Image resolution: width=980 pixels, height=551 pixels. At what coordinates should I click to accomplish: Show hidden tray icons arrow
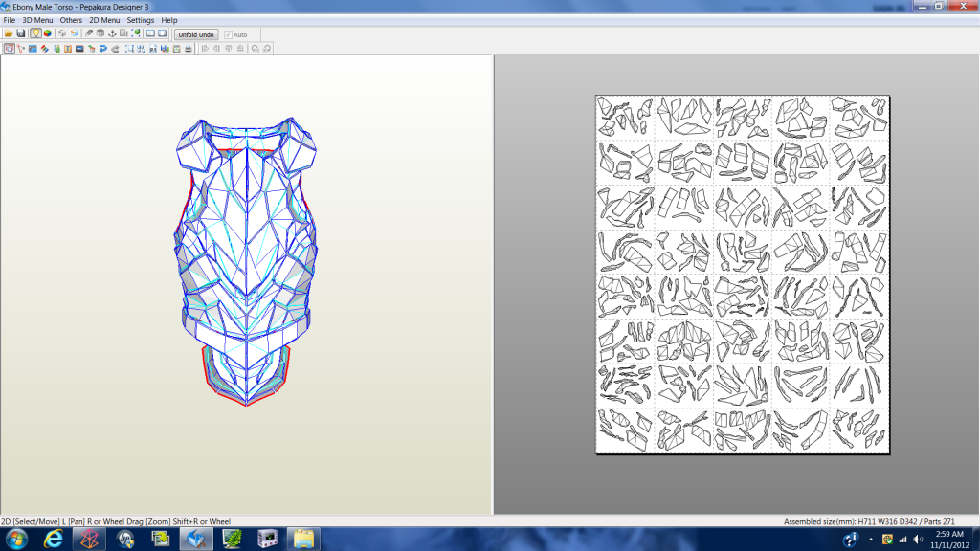click(871, 540)
